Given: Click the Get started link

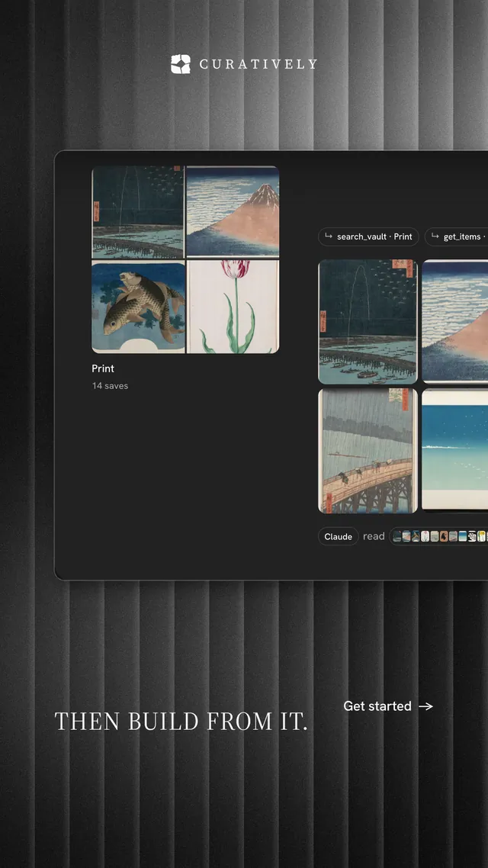Looking at the screenshot, I should [x=388, y=706].
